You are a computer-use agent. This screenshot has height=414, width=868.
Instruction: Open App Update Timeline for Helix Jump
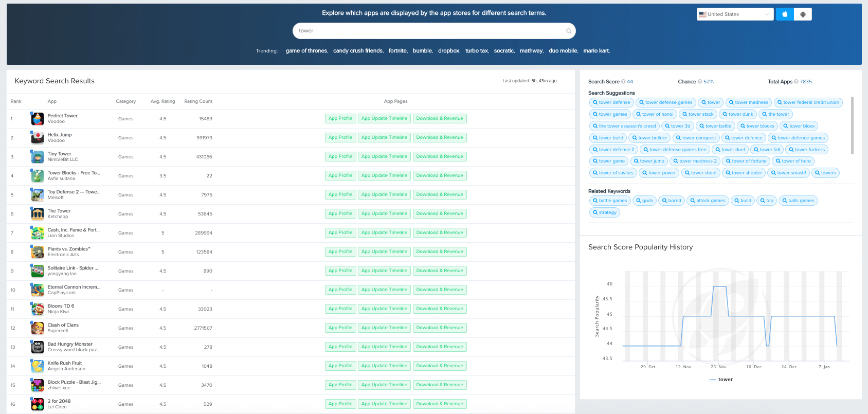click(384, 137)
